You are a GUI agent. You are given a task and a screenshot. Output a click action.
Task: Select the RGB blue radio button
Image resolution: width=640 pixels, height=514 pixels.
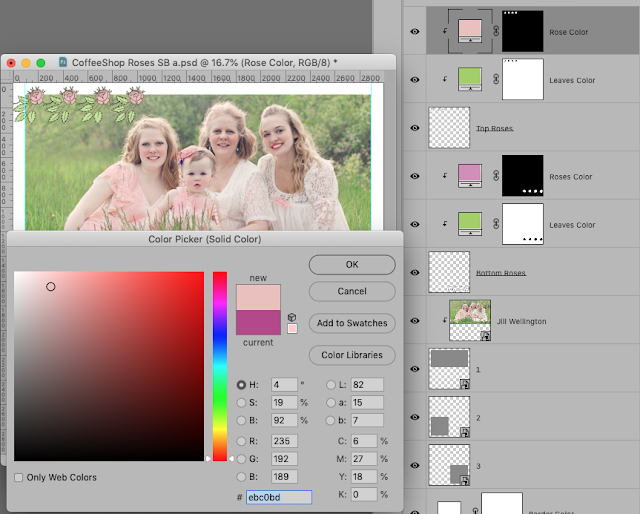[241, 476]
